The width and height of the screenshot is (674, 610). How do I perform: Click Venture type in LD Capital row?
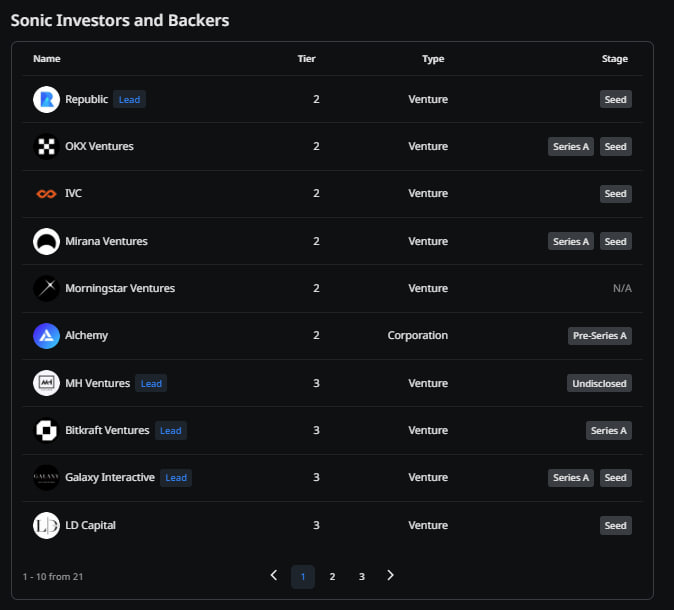(428, 525)
